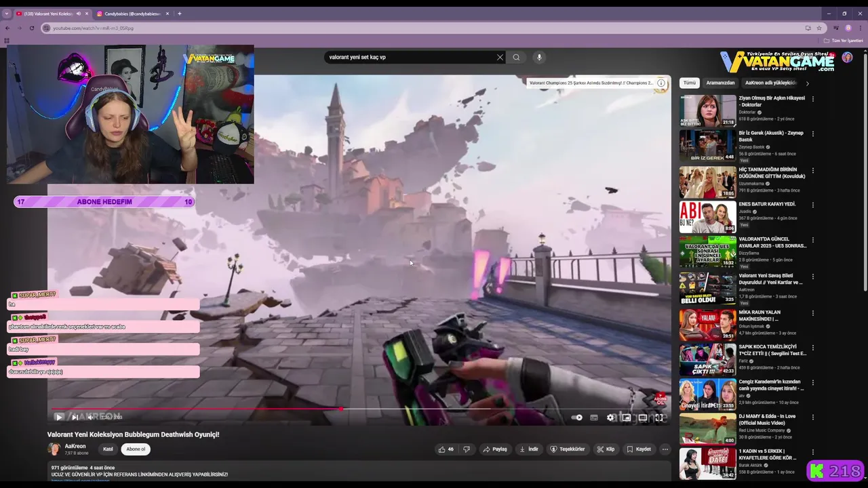Mute the video using the player speaker icon

click(90, 418)
